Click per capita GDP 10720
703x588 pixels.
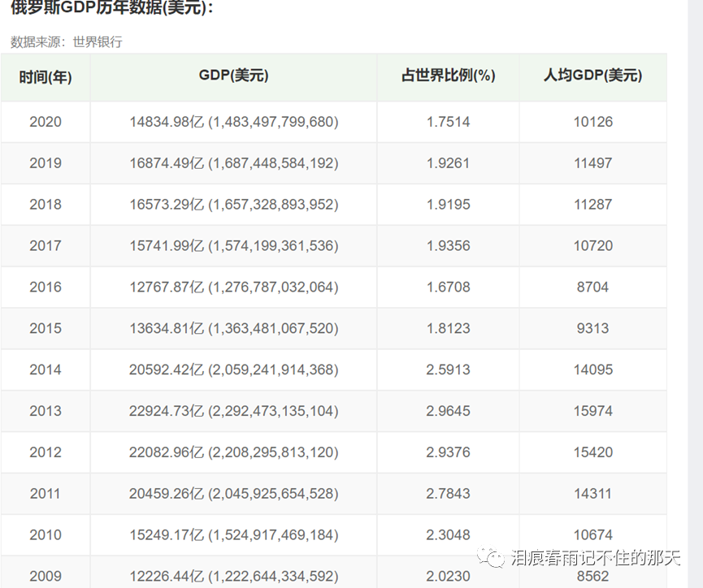(x=593, y=245)
